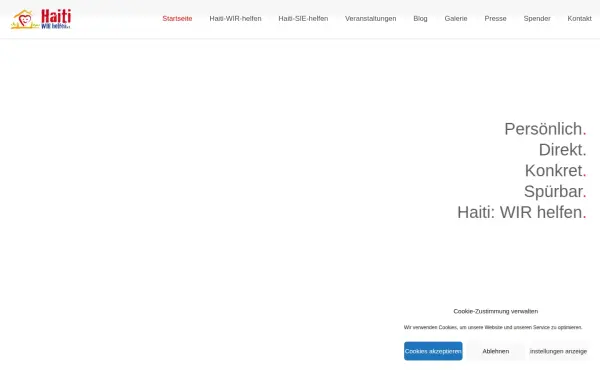Click the 'Wir verwenden Cookies' notice text
The image size is (600, 375).
[x=493, y=327]
